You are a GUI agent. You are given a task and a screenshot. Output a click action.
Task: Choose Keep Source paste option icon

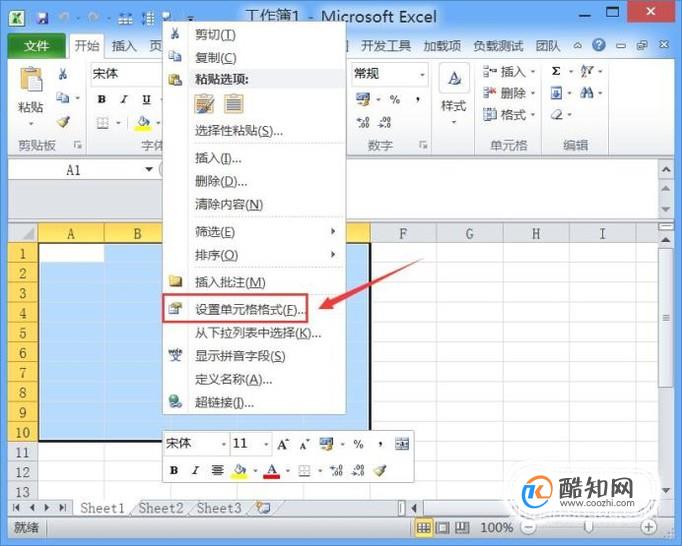pyautogui.click(x=204, y=104)
